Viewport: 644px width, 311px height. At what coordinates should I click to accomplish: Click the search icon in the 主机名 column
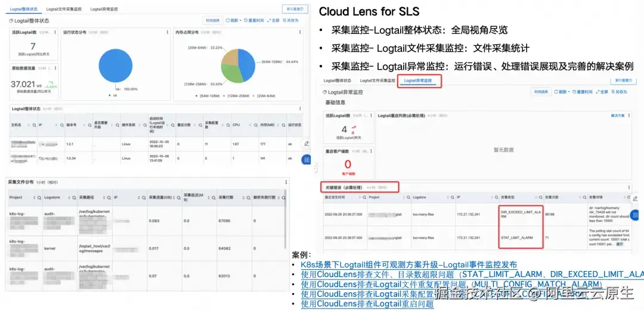click(x=35, y=125)
